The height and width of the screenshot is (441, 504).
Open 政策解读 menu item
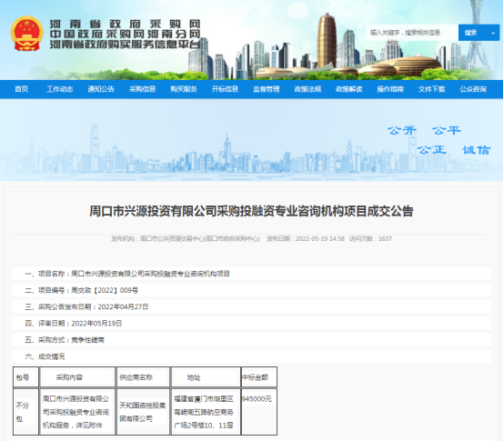[x=349, y=89]
